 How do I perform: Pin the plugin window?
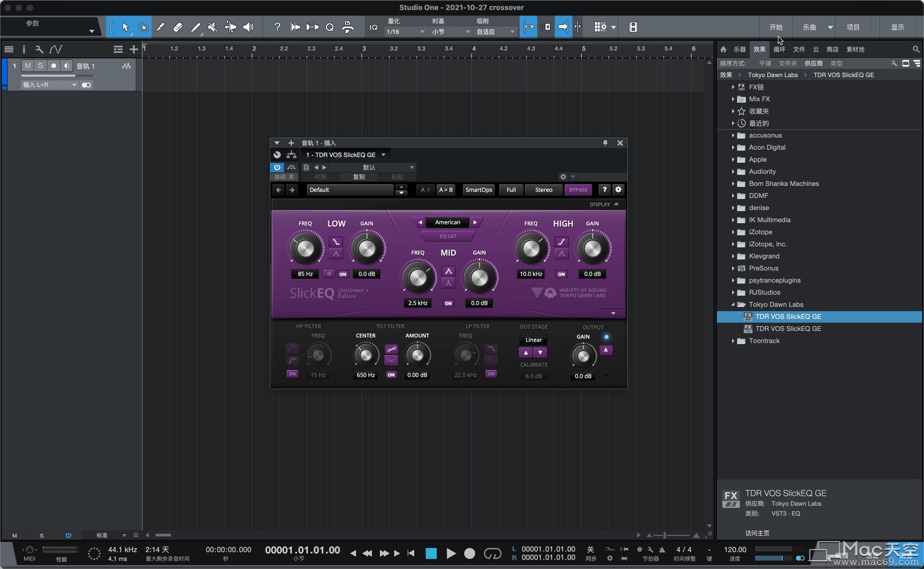coord(605,143)
